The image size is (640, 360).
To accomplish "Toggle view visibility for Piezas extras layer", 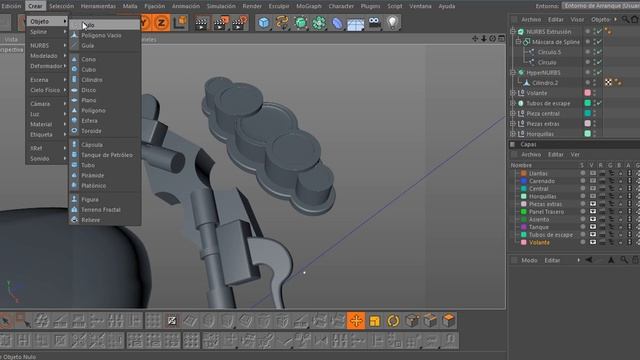I will 593,204.
